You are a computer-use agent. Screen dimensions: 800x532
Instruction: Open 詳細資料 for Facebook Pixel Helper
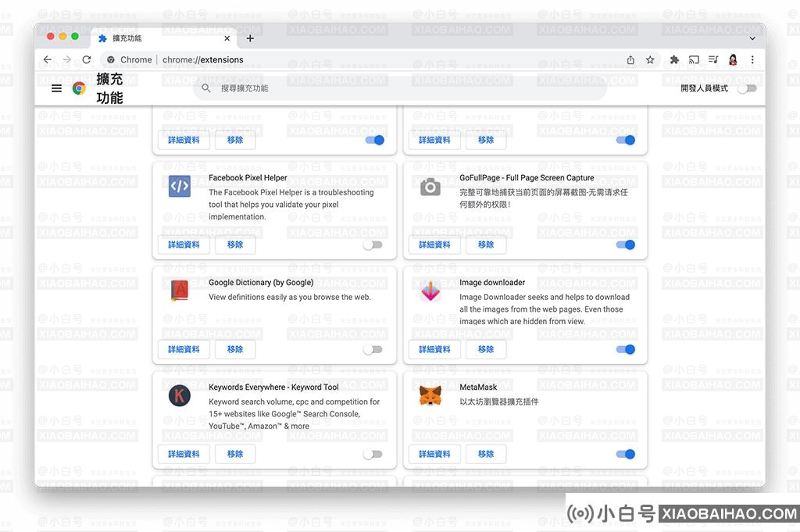click(184, 245)
